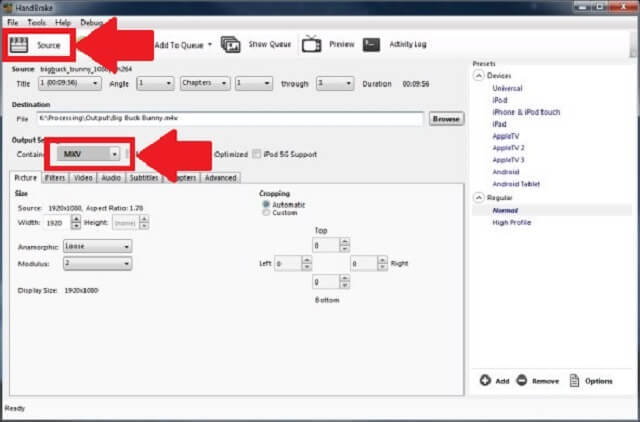This screenshot has width=640, height=422.
Task: Select the Normal preset
Action: tap(505, 210)
